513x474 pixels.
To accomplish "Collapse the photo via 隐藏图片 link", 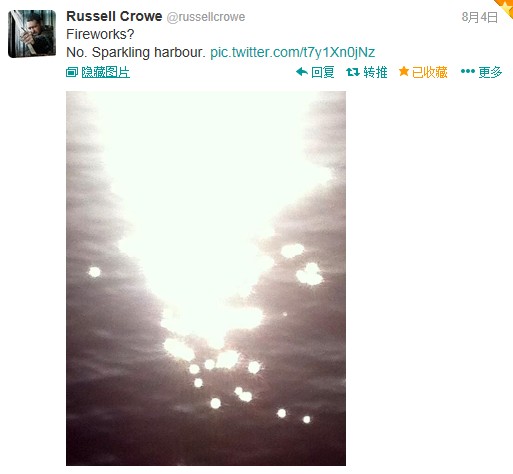I will 106,72.
